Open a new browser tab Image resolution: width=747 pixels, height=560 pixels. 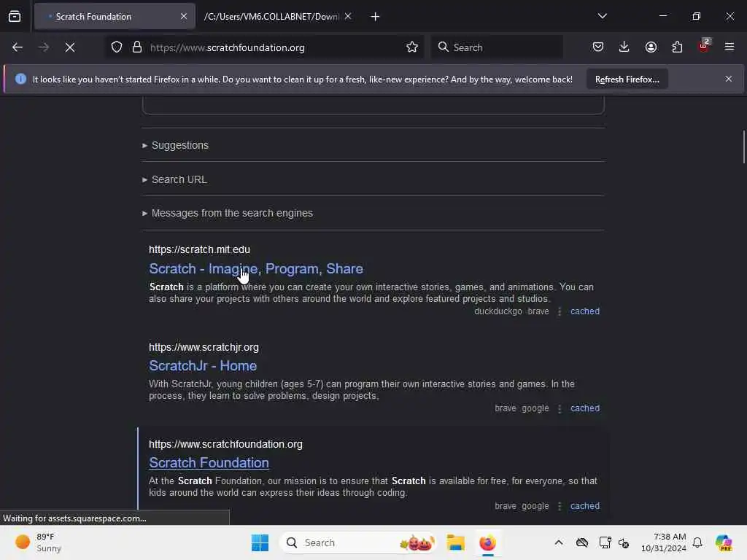click(x=376, y=17)
